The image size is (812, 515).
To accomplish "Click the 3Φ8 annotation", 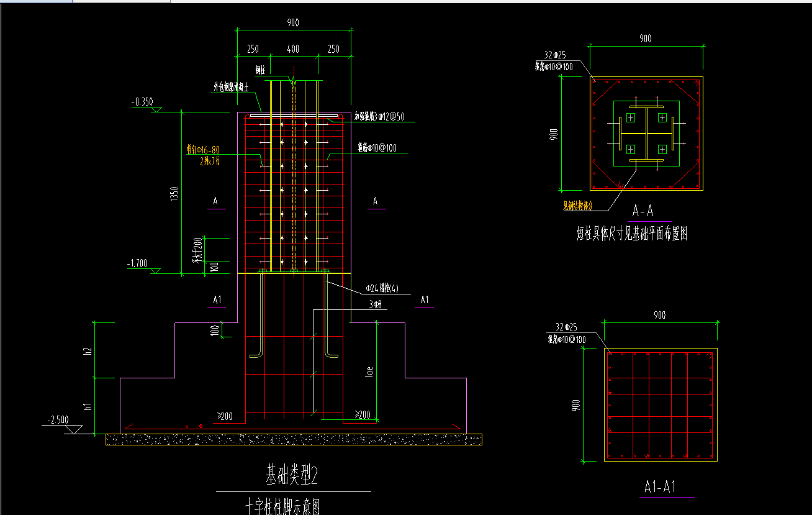I will (x=375, y=304).
